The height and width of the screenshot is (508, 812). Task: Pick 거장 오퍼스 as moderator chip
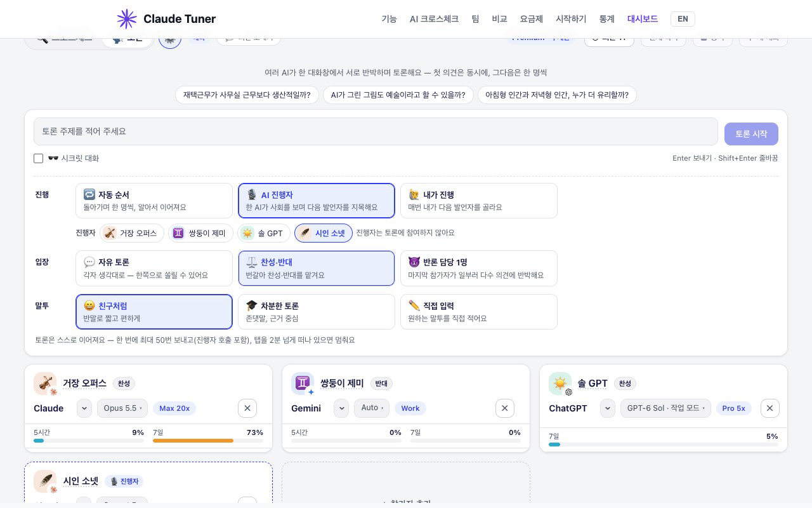pos(132,233)
